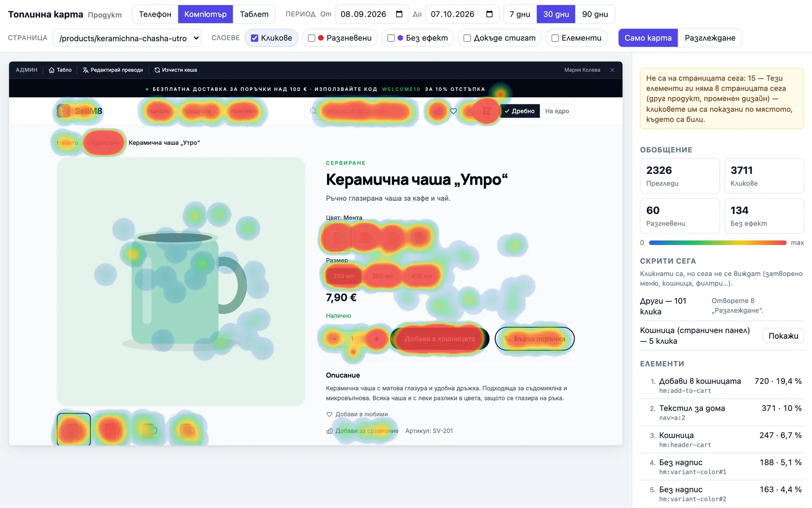Click Редактирай преводи link

coord(113,70)
